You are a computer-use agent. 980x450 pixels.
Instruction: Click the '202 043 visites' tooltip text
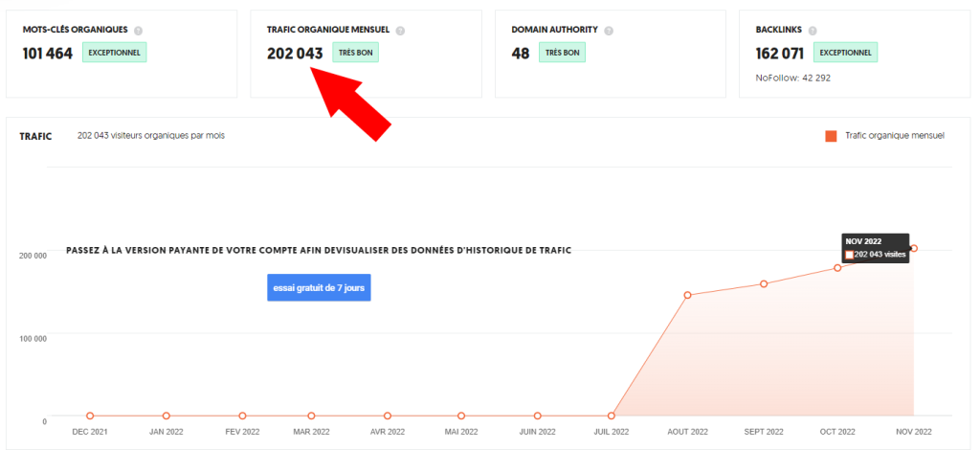(880, 255)
